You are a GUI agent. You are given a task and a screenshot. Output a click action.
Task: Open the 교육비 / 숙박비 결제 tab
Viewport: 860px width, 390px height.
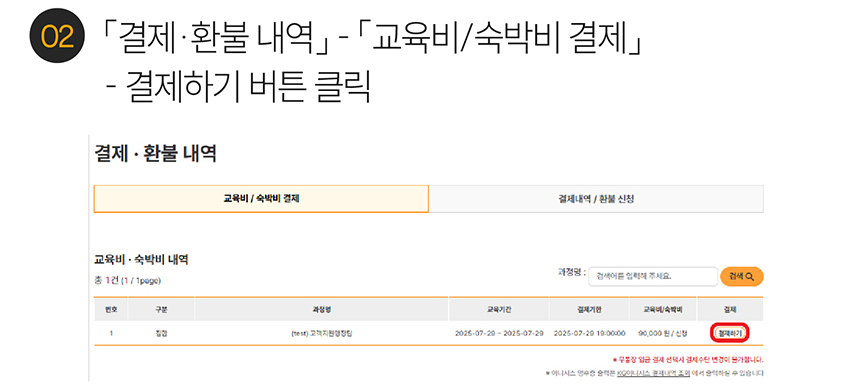tap(261, 199)
